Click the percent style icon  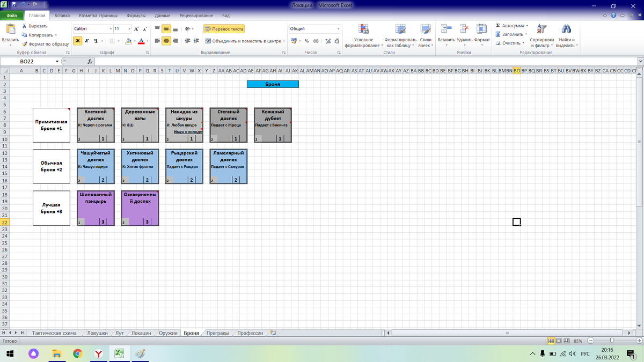[x=306, y=41]
